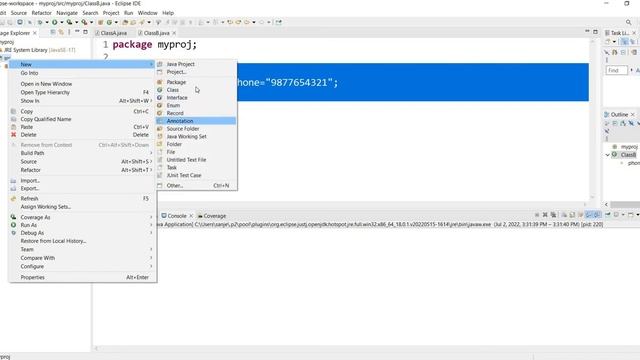Screen dimensions: 640x360
Task: Click the Class icon in New submenu
Action: click(160, 90)
